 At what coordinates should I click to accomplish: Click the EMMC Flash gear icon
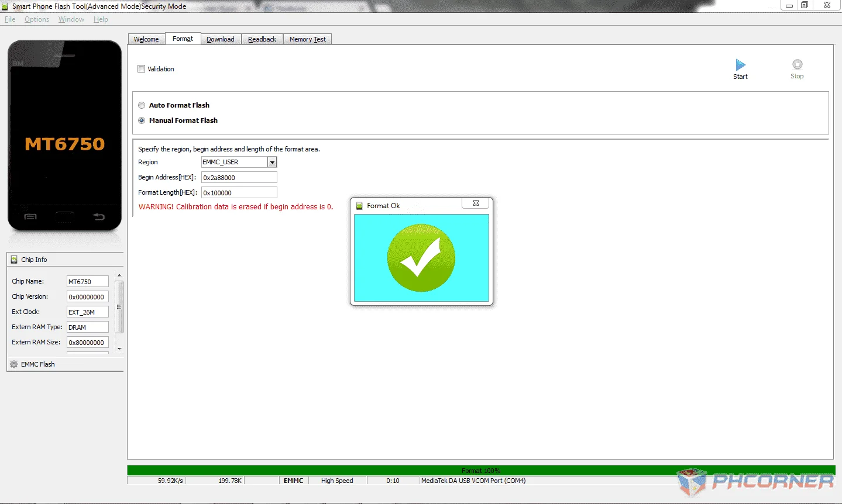[x=14, y=364]
